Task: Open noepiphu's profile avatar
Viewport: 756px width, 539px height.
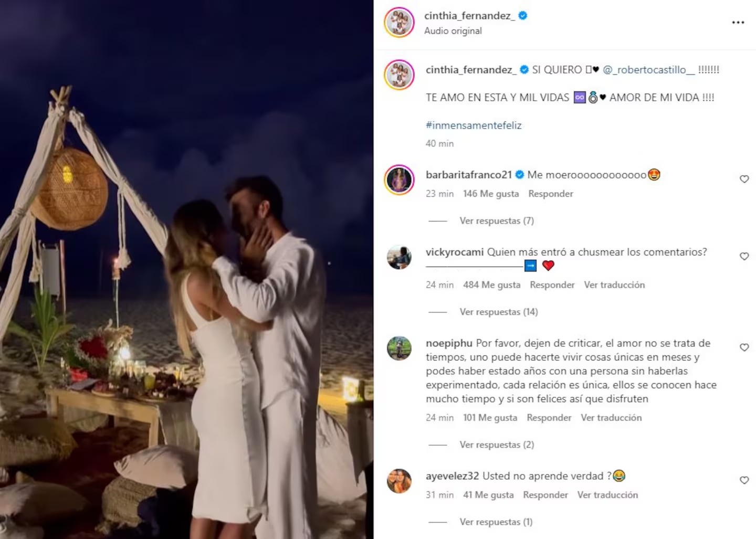Action: point(399,348)
